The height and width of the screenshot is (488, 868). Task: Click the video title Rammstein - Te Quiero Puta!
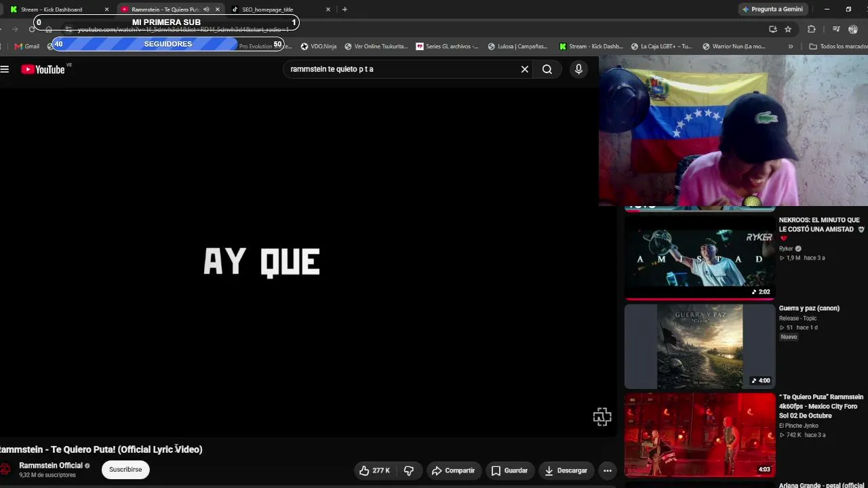pyautogui.click(x=101, y=449)
